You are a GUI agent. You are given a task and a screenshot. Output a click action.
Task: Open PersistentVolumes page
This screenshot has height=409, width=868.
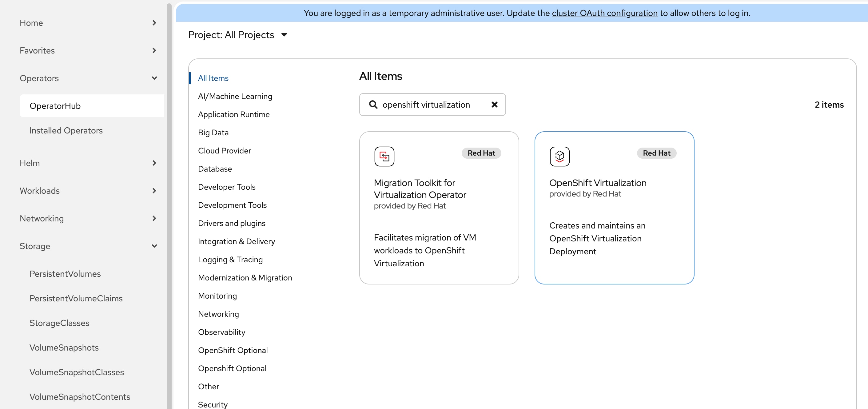65,274
